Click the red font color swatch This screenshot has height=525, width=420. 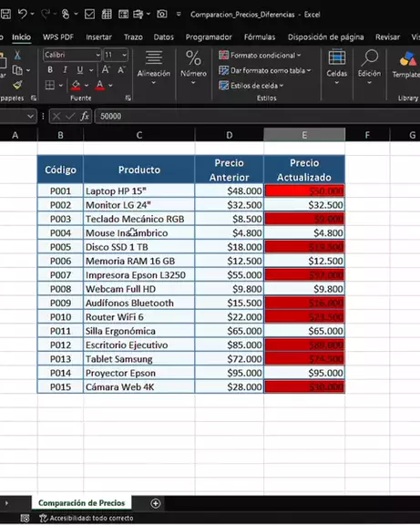[99, 86]
